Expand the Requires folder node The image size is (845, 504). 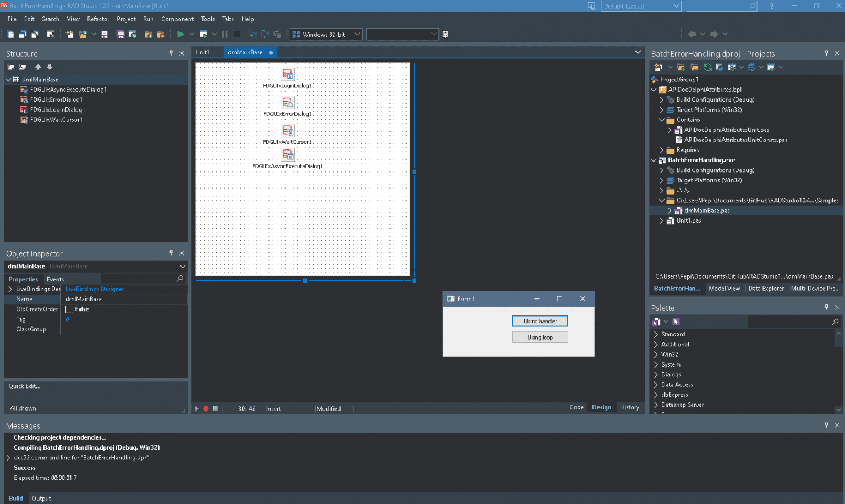[x=661, y=150]
